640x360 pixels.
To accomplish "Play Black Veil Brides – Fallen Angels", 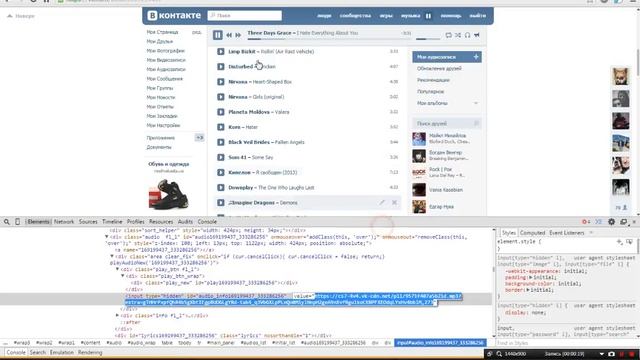I will [221, 142].
